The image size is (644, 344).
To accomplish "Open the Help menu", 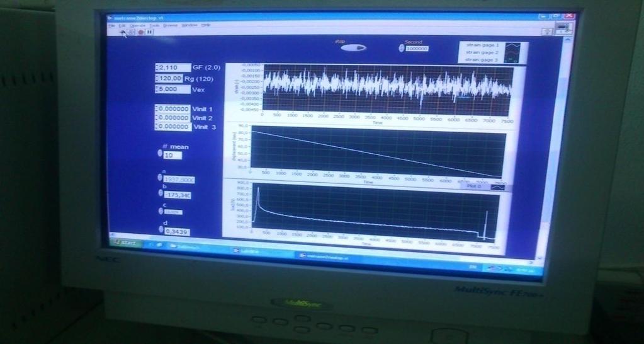I will pos(206,25).
